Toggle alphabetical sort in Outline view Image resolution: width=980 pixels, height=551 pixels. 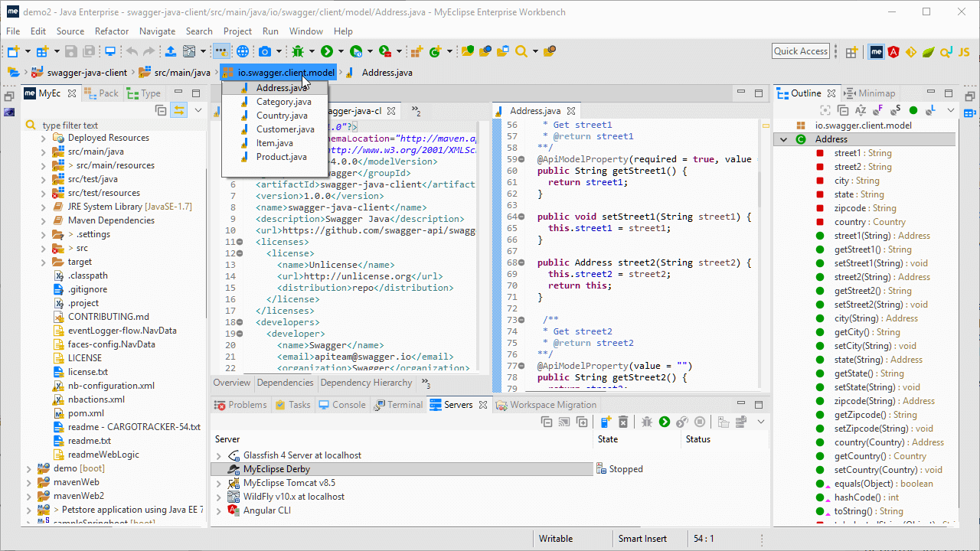coord(861,111)
